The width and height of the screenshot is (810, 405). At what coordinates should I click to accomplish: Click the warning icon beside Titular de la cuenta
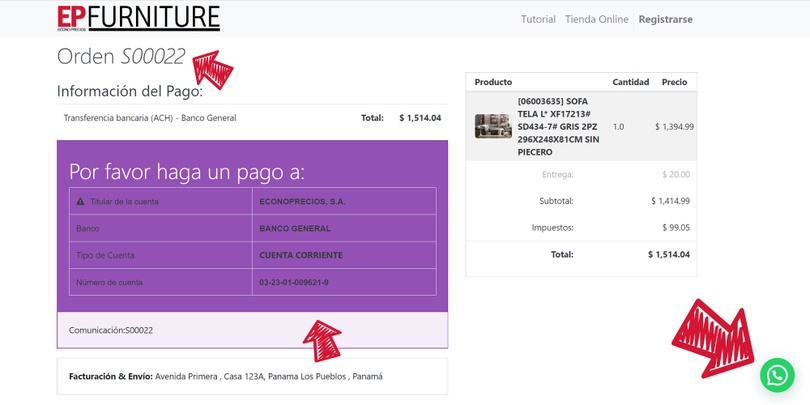[80, 201]
